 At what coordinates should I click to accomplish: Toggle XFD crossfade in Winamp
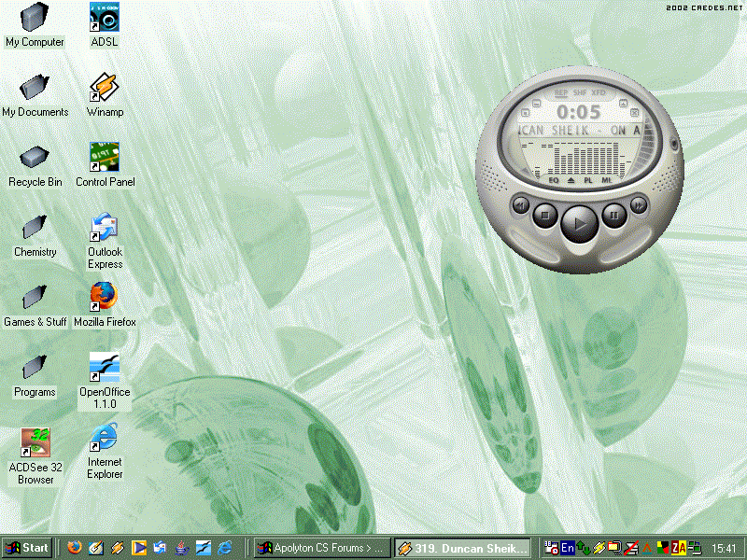point(599,93)
